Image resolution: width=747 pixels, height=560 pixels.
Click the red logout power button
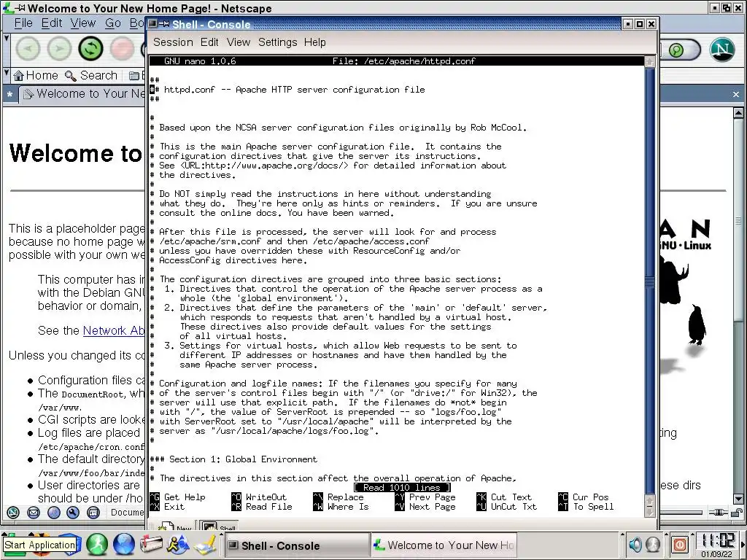coord(680,545)
